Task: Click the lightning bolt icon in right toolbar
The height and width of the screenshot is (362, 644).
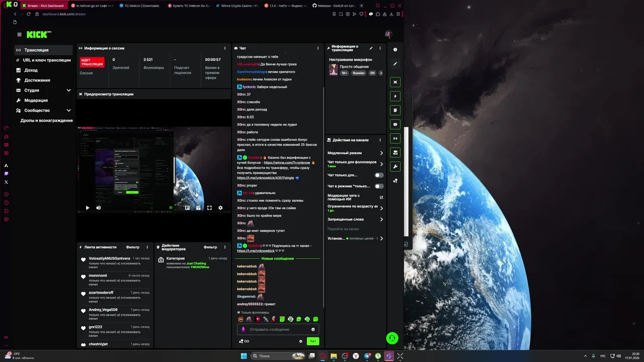Action: (x=395, y=96)
